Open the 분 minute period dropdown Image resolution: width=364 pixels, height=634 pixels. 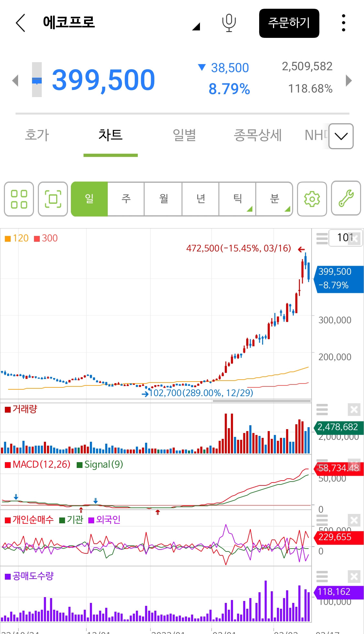click(274, 199)
